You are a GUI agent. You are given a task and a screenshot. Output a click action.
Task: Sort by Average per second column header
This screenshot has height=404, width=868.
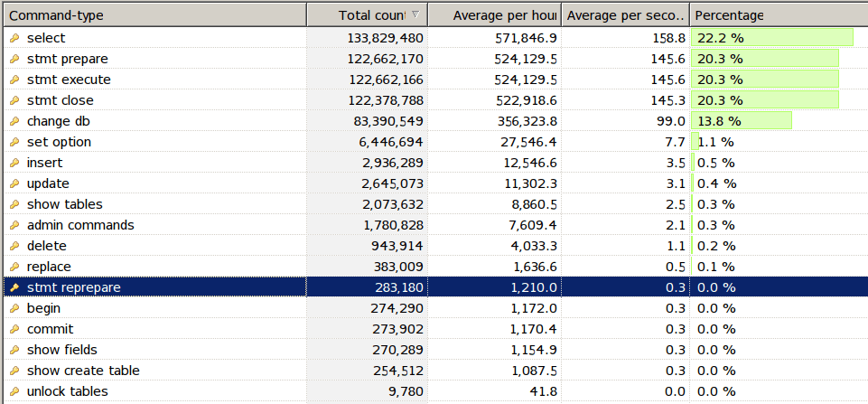625,15
